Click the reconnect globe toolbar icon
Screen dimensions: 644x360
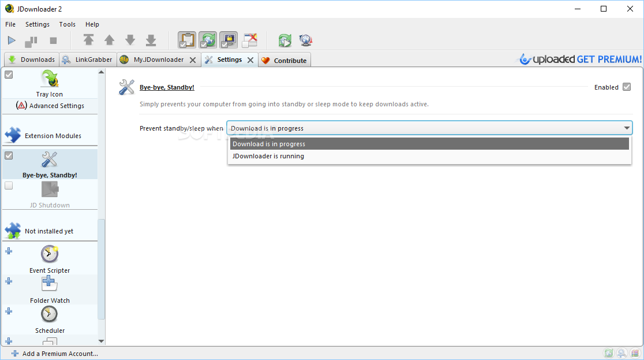[x=306, y=40]
